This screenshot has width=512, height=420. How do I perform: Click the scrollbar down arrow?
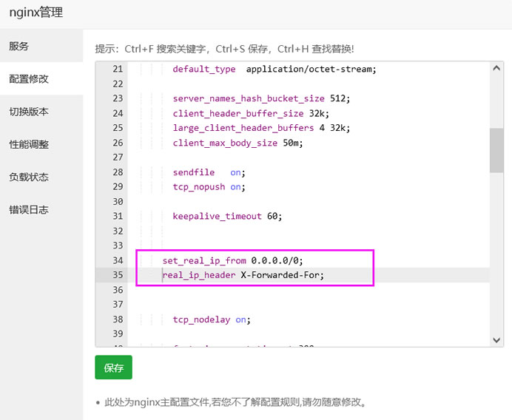pos(496,339)
